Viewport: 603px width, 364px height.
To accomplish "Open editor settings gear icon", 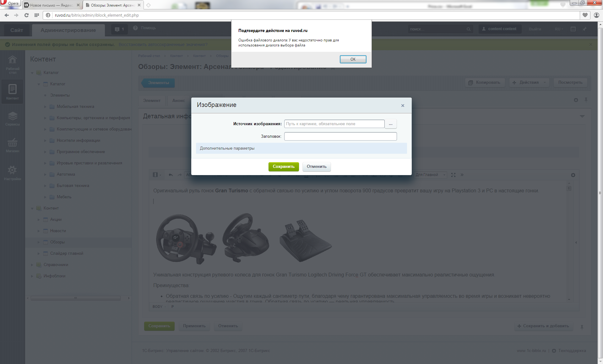I will click(x=573, y=175).
